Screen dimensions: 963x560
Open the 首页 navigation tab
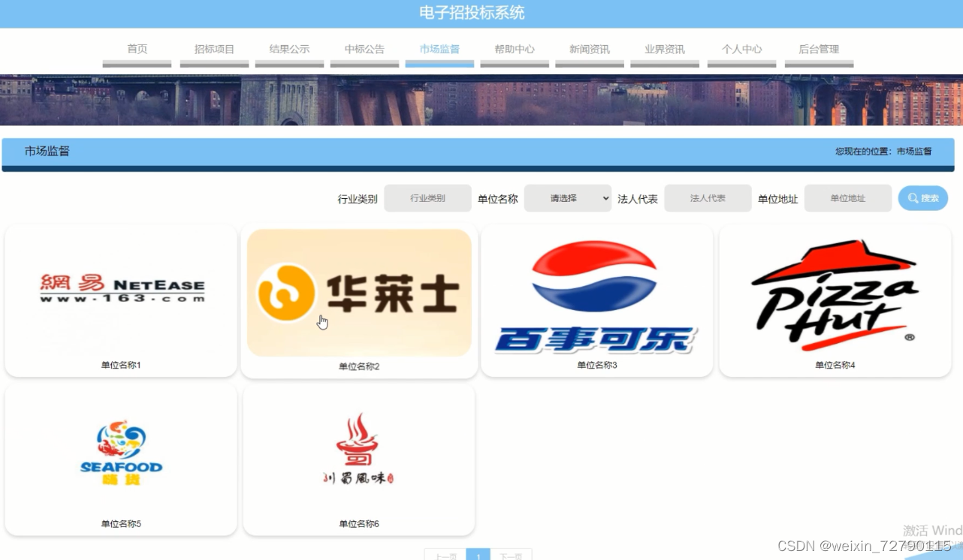tap(137, 50)
